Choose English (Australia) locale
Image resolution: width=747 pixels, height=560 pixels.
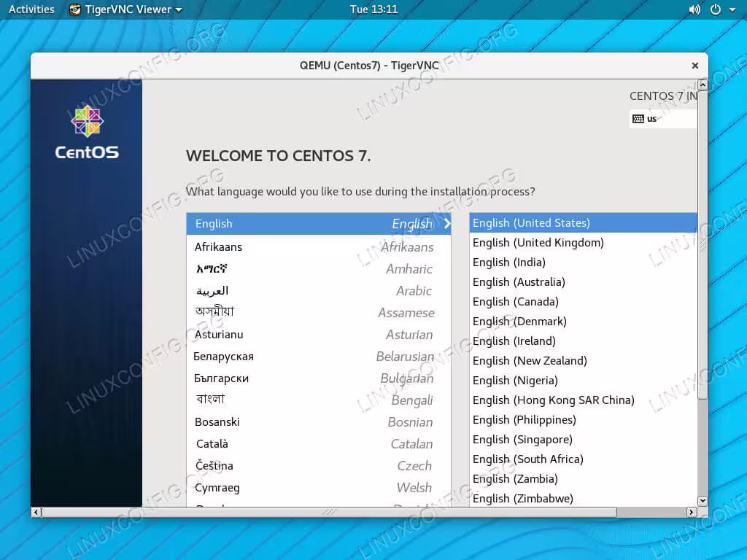(x=583, y=282)
